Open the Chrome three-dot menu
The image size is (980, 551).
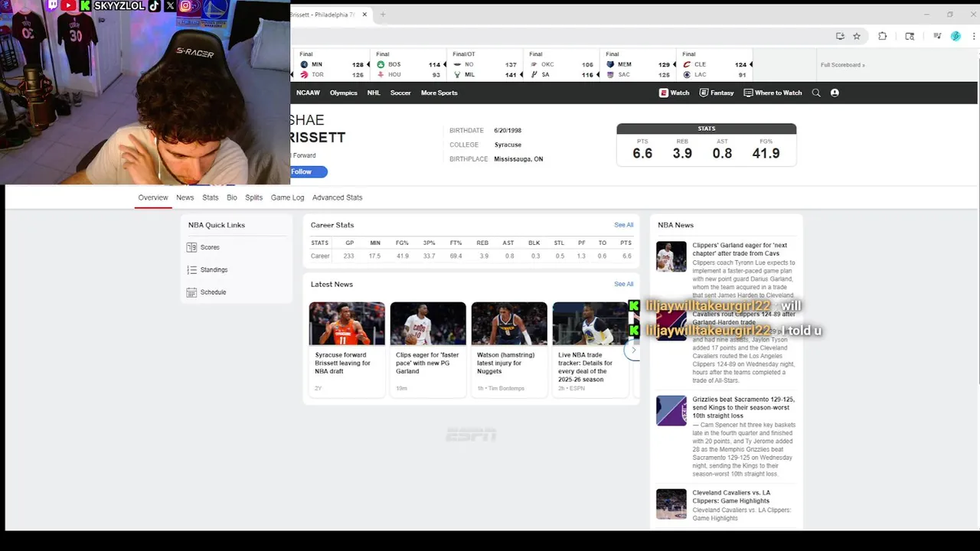click(974, 36)
